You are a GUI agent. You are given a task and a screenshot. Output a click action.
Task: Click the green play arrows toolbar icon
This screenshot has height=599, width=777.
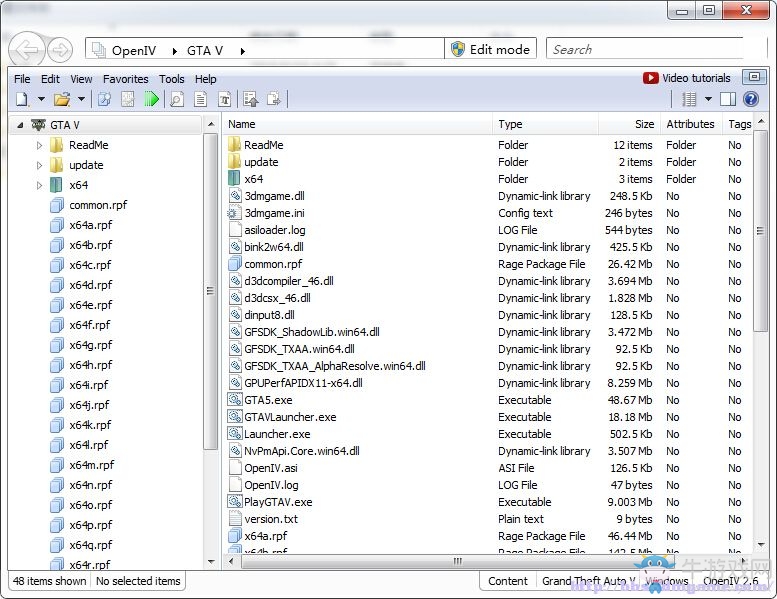pos(152,99)
